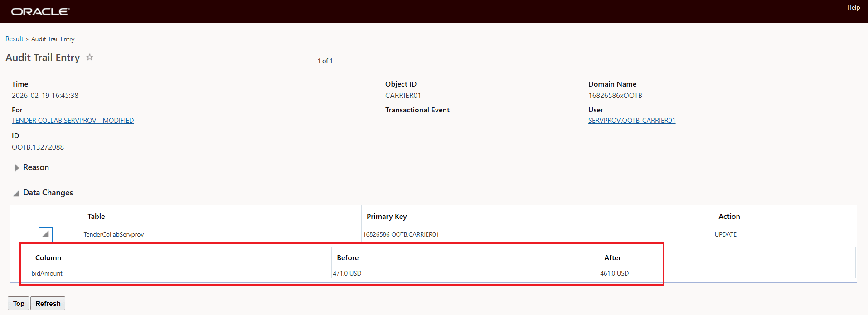
Task: Open TENDER COLLAB SERVPROV - MODIFIED link
Action: tap(73, 121)
